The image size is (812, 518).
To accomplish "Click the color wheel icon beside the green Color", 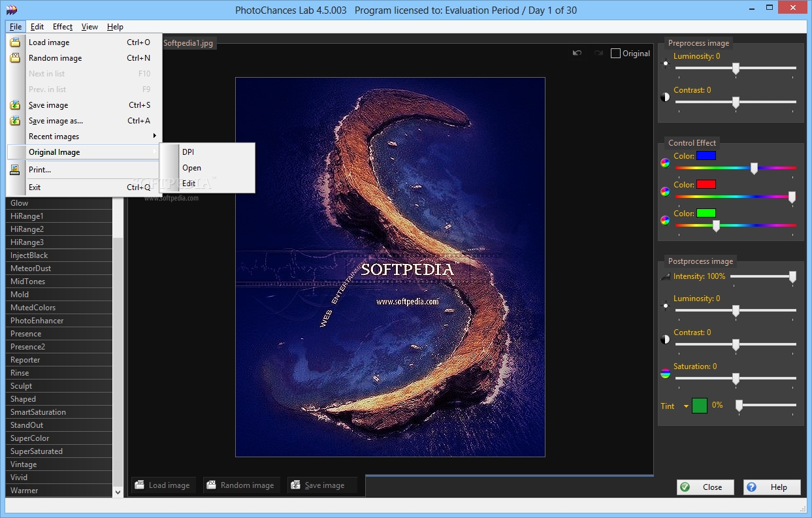I will pos(665,220).
